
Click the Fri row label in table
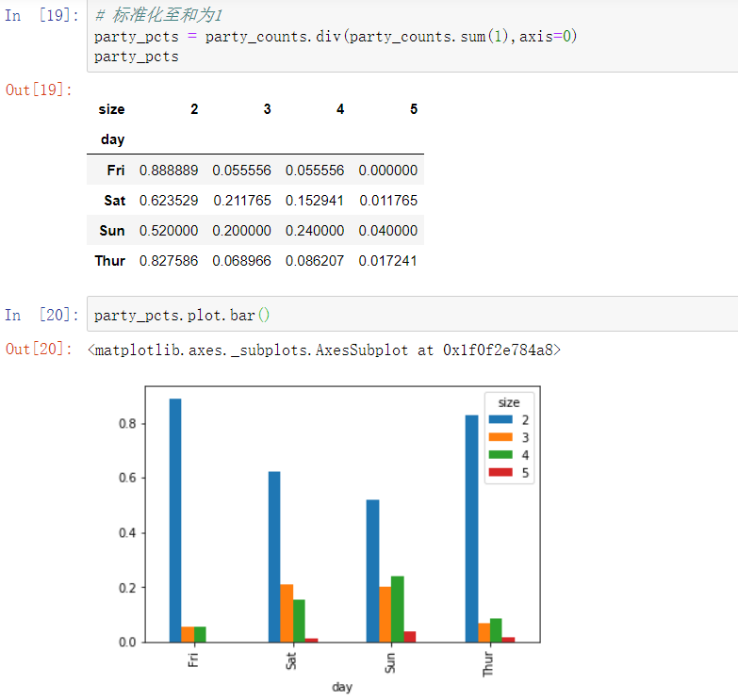click(x=115, y=170)
